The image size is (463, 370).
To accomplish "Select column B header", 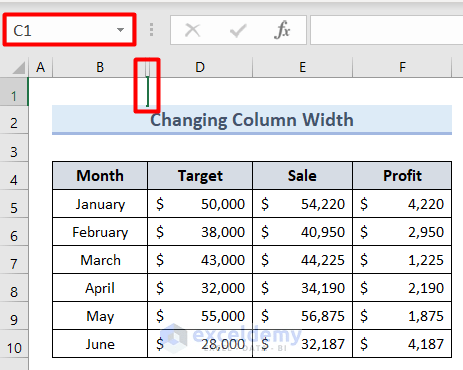I will pos(100,67).
